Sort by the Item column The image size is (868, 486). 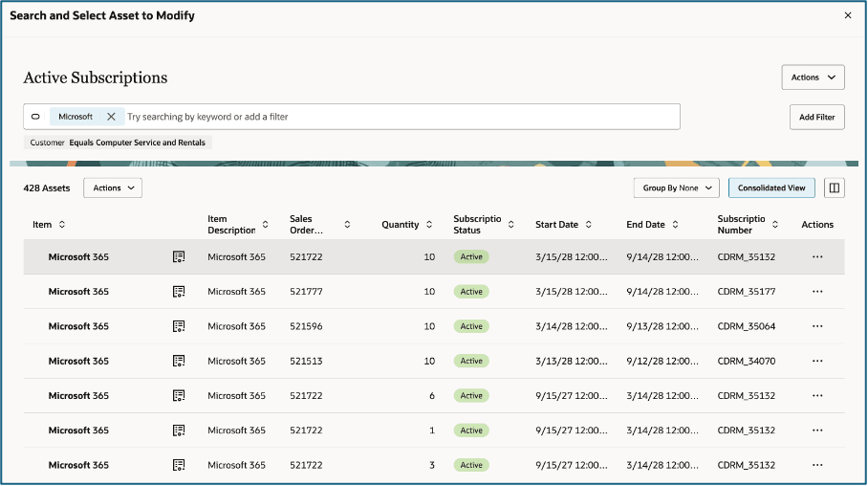62,225
